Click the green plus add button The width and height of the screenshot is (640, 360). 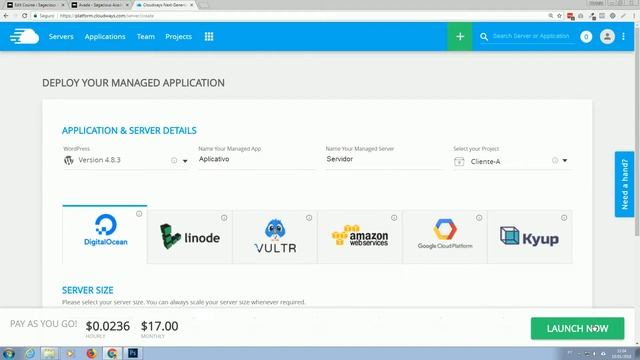pos(460,36)
